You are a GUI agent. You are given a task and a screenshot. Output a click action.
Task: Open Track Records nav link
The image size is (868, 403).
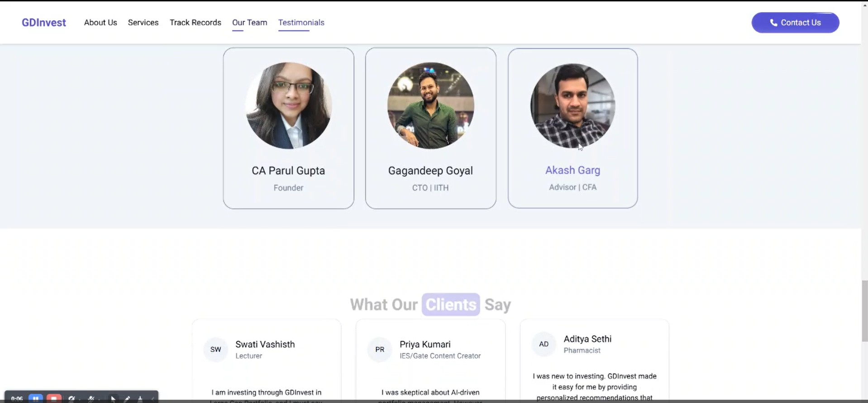pos(196,23)
